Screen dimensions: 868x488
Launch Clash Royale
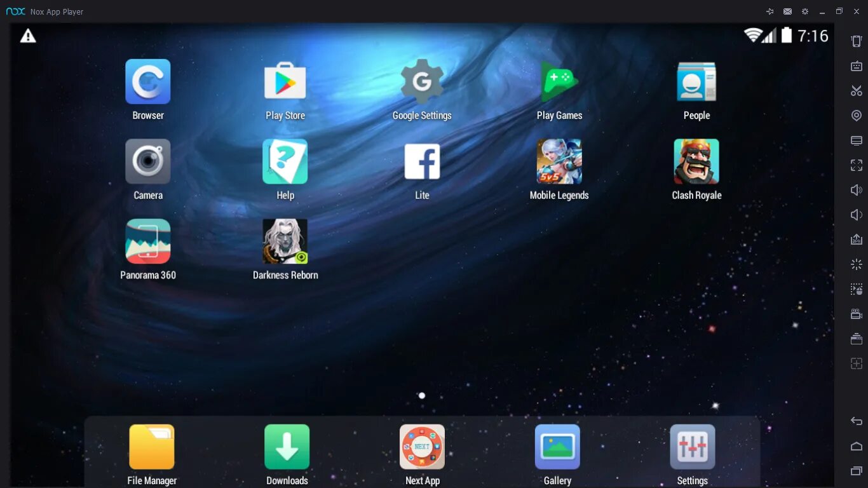click(x=696, y=162)
